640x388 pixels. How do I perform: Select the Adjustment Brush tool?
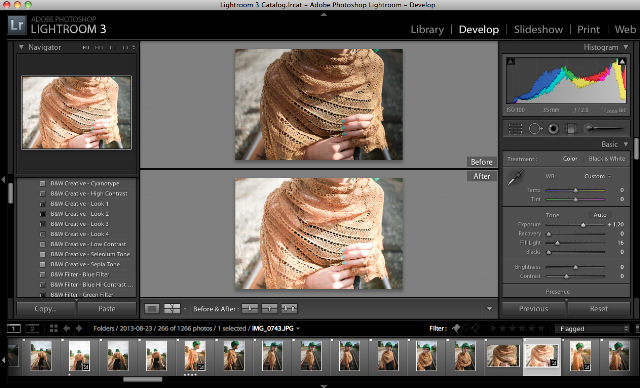(x=604, y=129)
